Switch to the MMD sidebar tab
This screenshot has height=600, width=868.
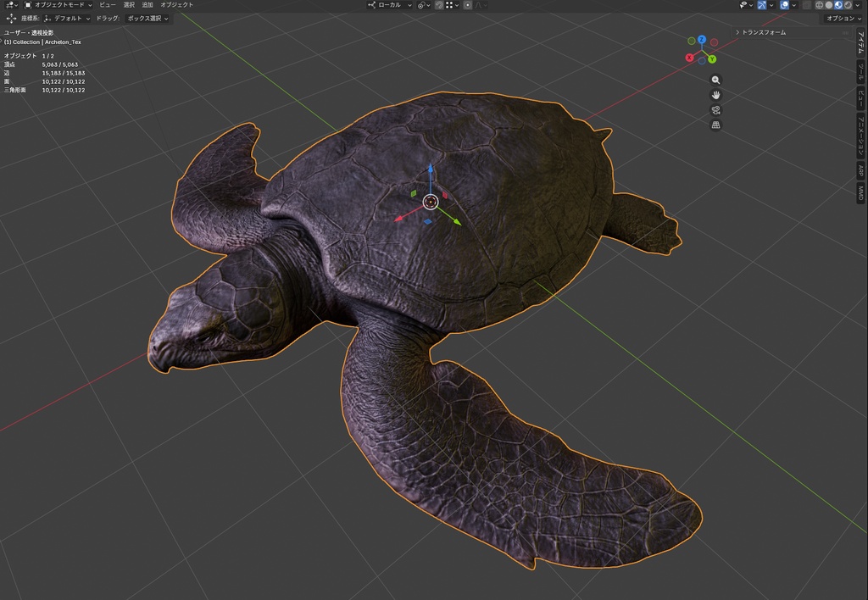[x=861, y=192]
